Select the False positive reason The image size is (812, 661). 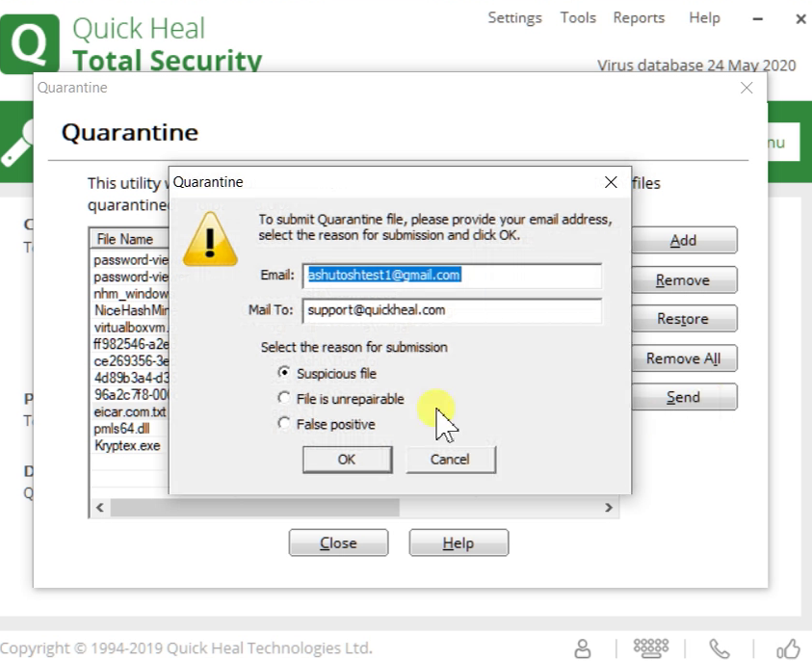283,424
